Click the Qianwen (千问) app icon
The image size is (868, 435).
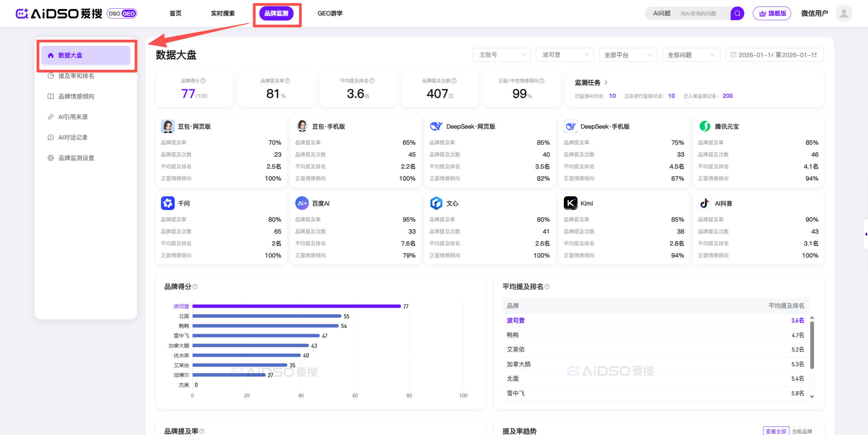167,203
